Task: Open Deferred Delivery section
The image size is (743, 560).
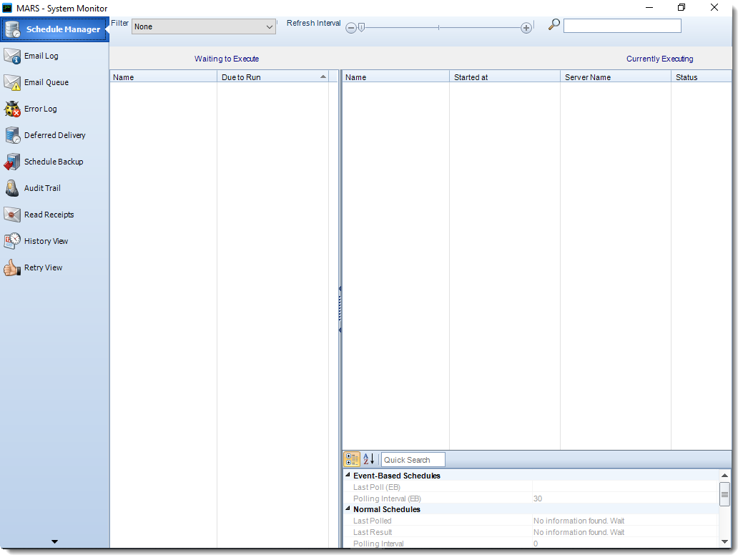Action: (55, 135)
